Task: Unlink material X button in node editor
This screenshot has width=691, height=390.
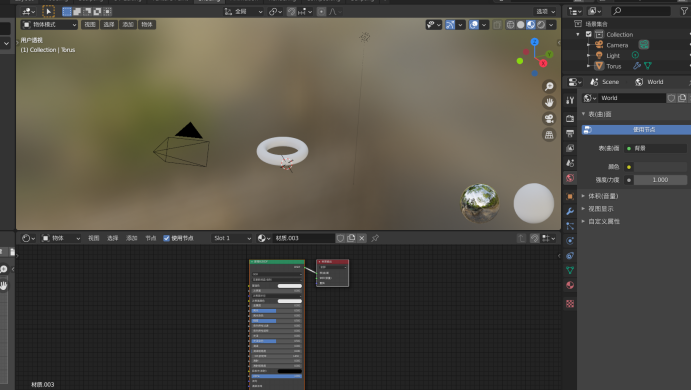Action: point(362,238)
